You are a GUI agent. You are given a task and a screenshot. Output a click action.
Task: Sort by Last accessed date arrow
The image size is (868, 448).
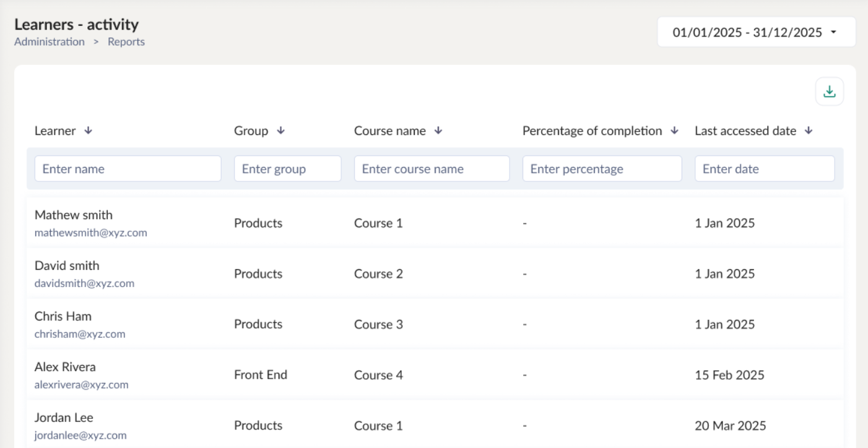[808, 131]
